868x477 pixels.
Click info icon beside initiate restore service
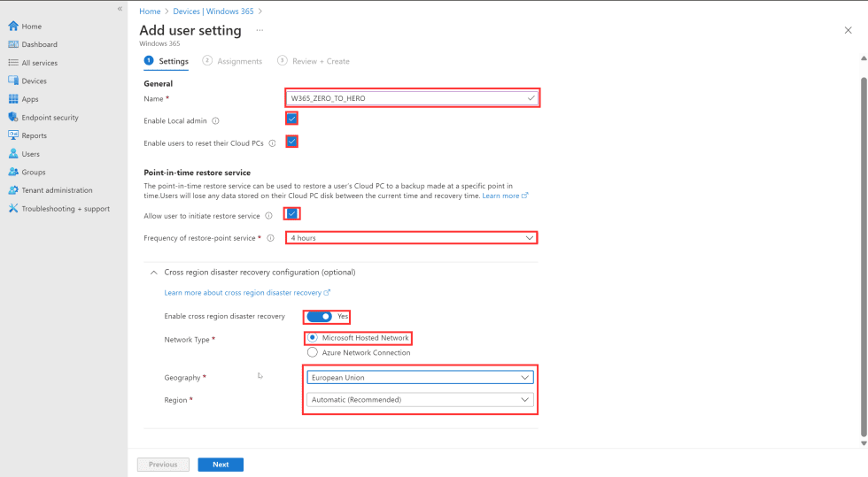pyautogui.click(x=268, y=216)
